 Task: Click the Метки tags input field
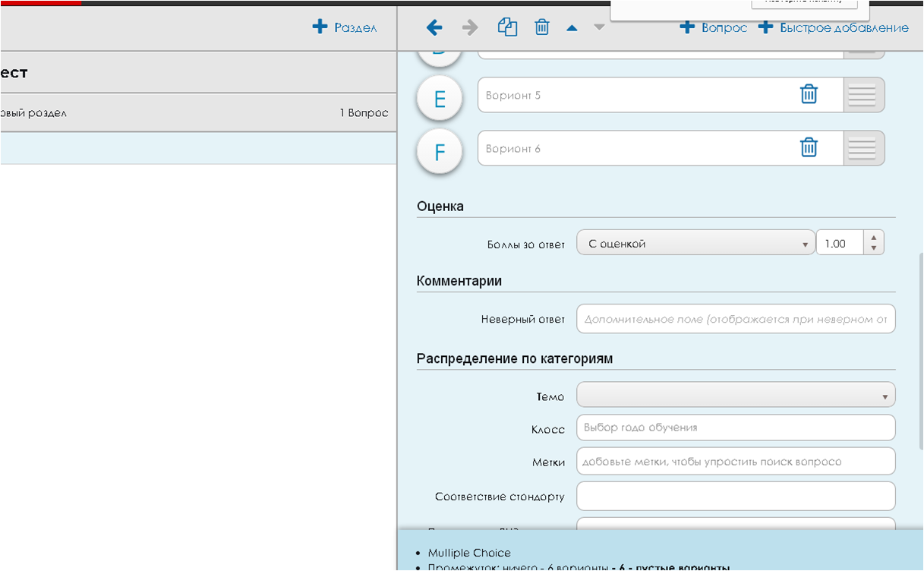coord(734,461)
